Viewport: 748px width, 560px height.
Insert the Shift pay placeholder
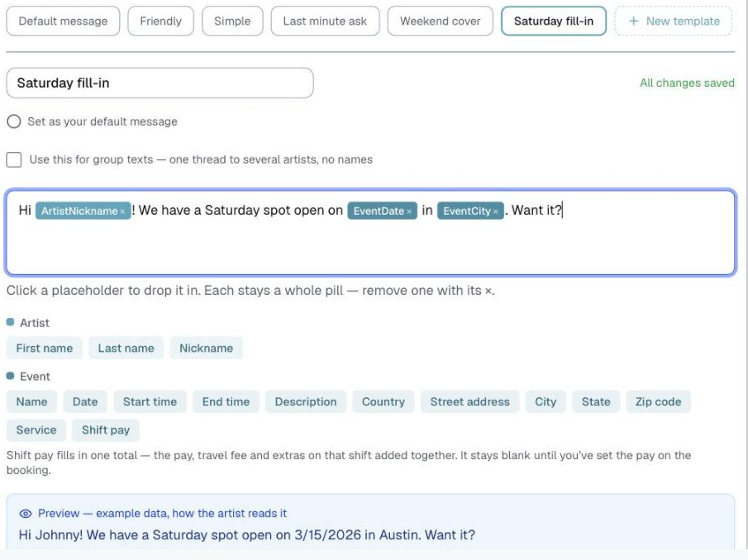[x=106, y=429]
